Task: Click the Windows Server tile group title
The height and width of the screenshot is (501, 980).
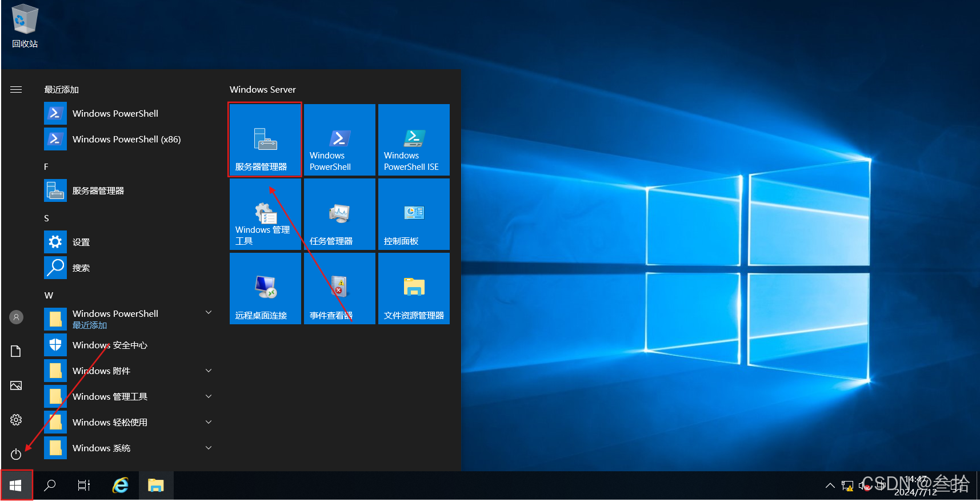Action: 263,89
